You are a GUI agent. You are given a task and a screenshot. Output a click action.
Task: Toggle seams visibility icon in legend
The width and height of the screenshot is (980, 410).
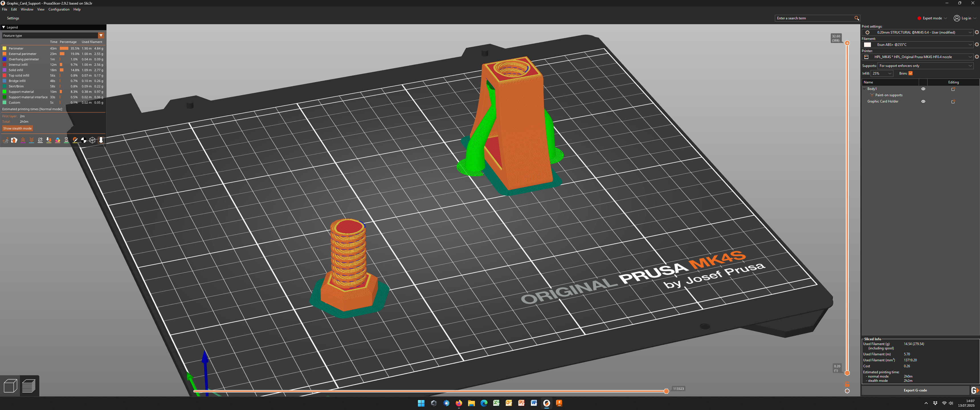point(40,140)
